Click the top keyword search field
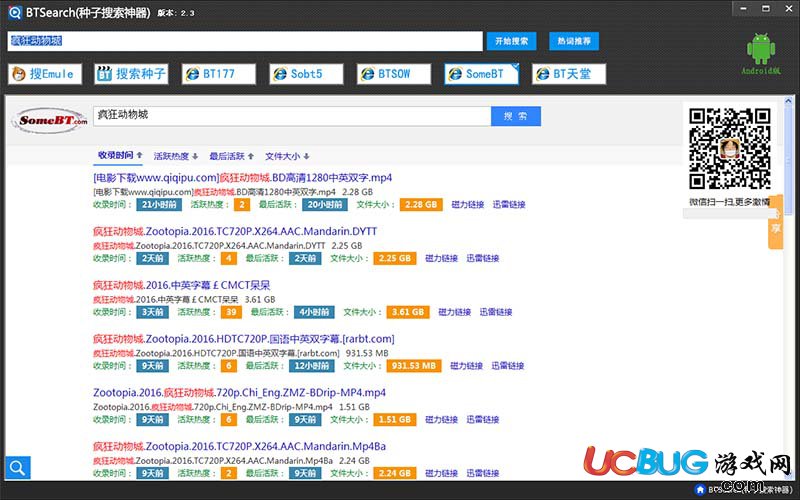Image resolution: width=800 pixels, height=500 pixels. click(x=245, y=41)
